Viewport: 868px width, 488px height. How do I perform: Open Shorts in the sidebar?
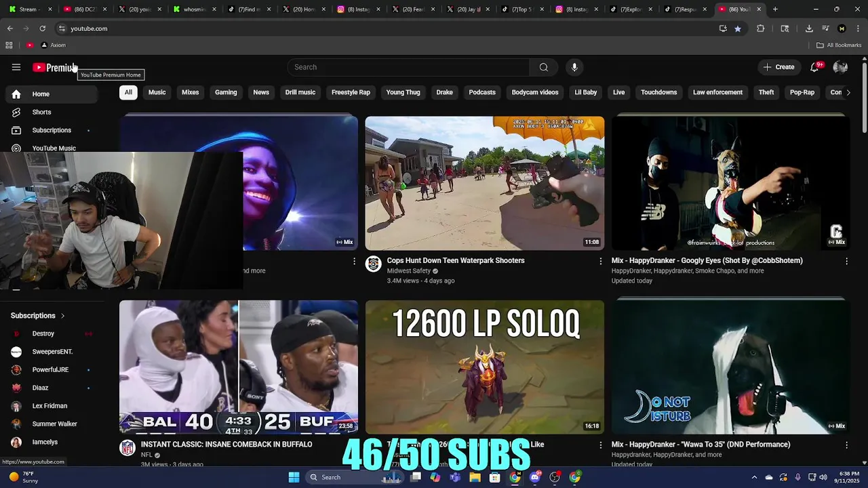point(52,113)
